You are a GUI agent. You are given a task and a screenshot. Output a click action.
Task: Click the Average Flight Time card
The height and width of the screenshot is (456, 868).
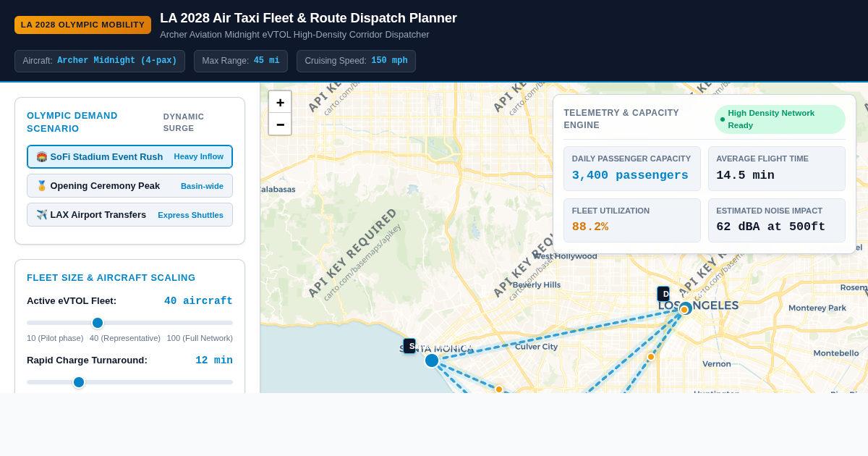777,169
